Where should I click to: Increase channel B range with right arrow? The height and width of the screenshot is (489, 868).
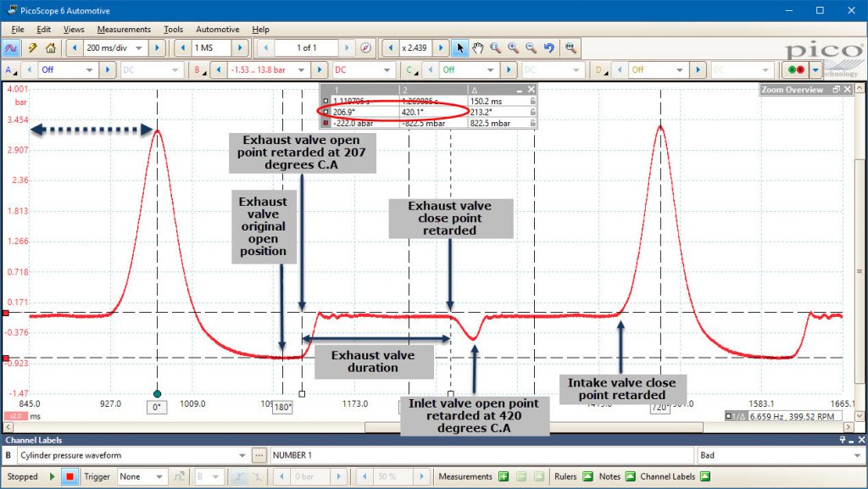pos(319,69)
